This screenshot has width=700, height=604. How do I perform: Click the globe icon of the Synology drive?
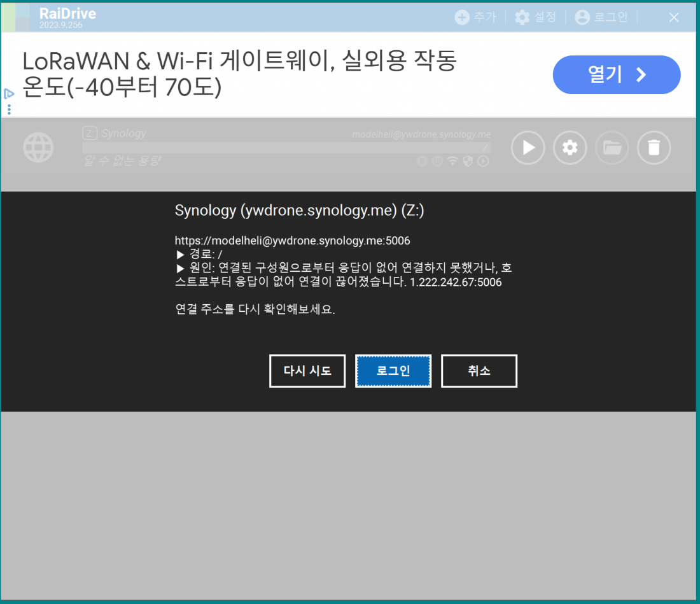[x=38, y=148]
